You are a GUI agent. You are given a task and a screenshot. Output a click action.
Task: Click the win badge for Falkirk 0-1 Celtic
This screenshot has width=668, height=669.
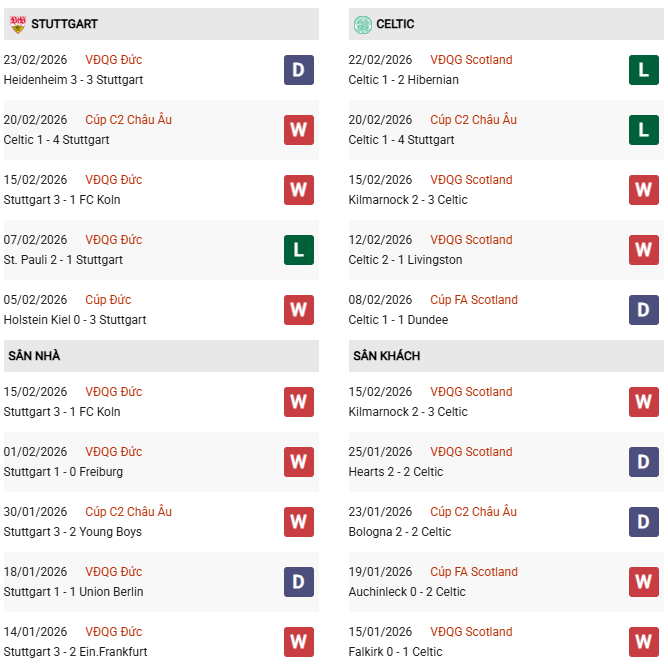(644, 642)
